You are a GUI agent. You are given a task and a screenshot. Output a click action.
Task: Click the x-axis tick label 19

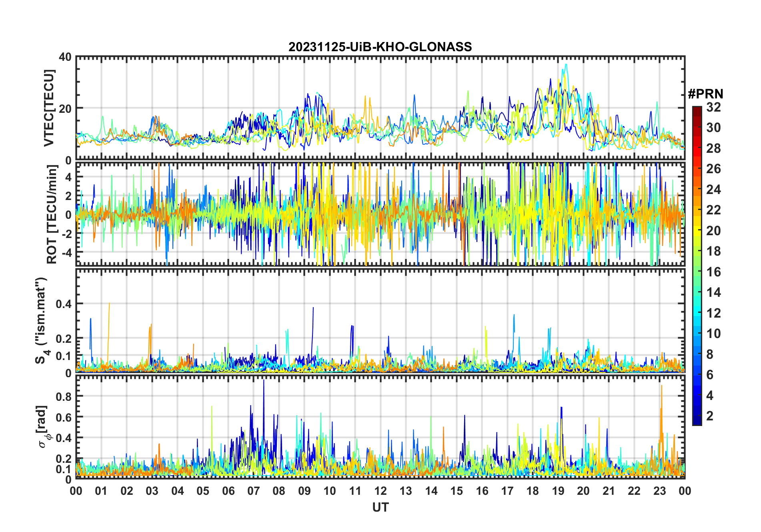558,491
